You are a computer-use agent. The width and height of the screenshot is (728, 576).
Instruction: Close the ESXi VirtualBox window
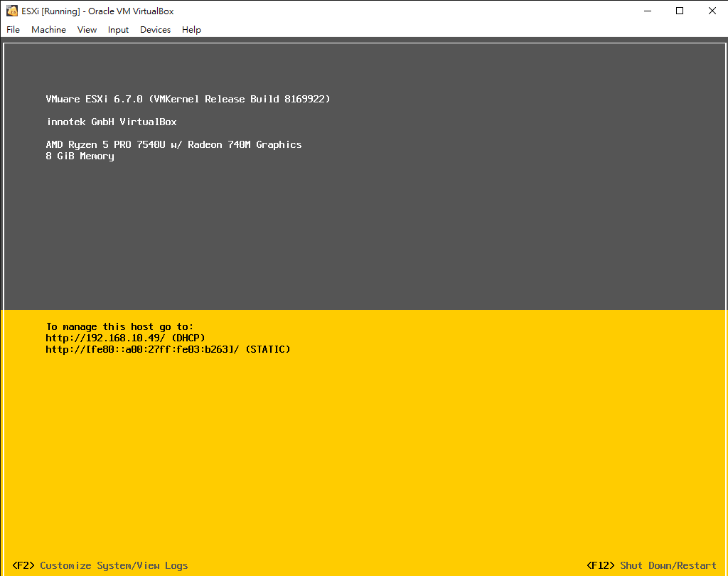tap(712, 11)
